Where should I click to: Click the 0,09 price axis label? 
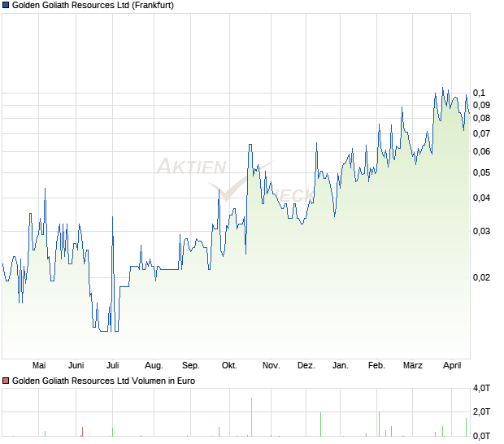[x=481, y=105]
